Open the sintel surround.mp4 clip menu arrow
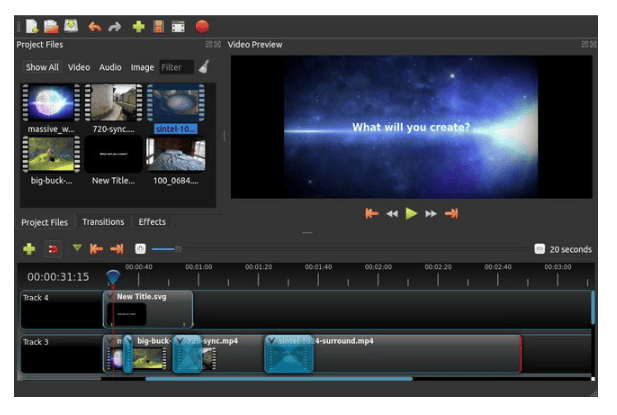The width and height of the screenshot is (617, 415). pyautogui.click(x=271, y=341)
